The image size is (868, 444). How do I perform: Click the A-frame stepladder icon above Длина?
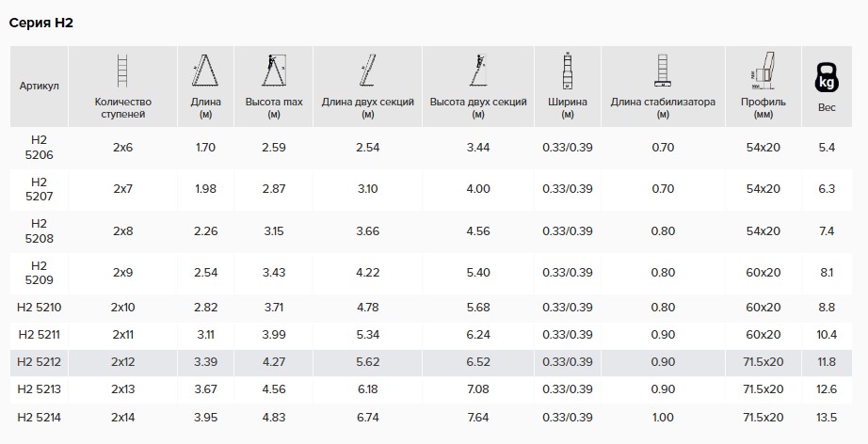click(205, 71)
